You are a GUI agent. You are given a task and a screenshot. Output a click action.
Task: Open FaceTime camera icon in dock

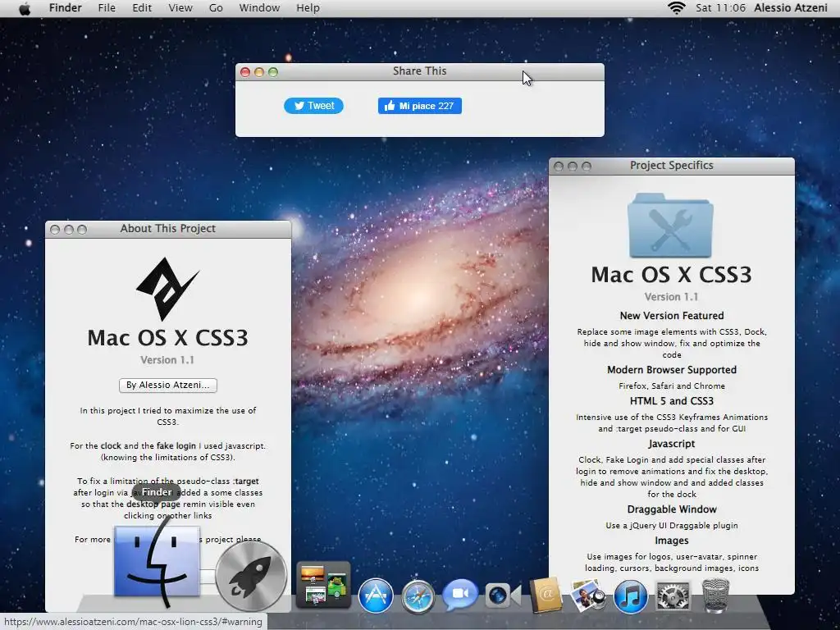pos(503,596)
